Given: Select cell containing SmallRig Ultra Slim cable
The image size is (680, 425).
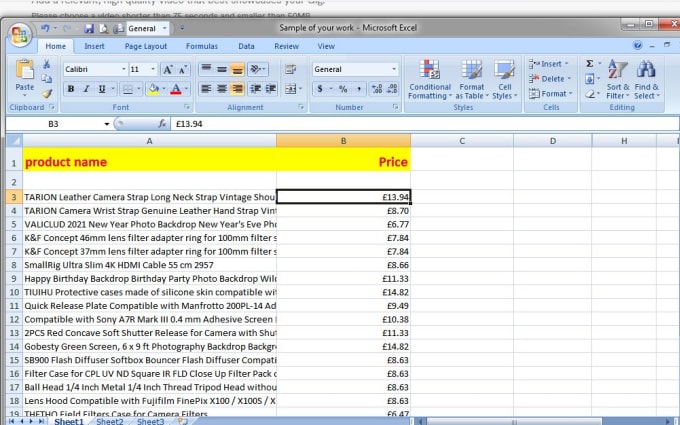Looking at the screenshot, I should click(x=149, y=265).
